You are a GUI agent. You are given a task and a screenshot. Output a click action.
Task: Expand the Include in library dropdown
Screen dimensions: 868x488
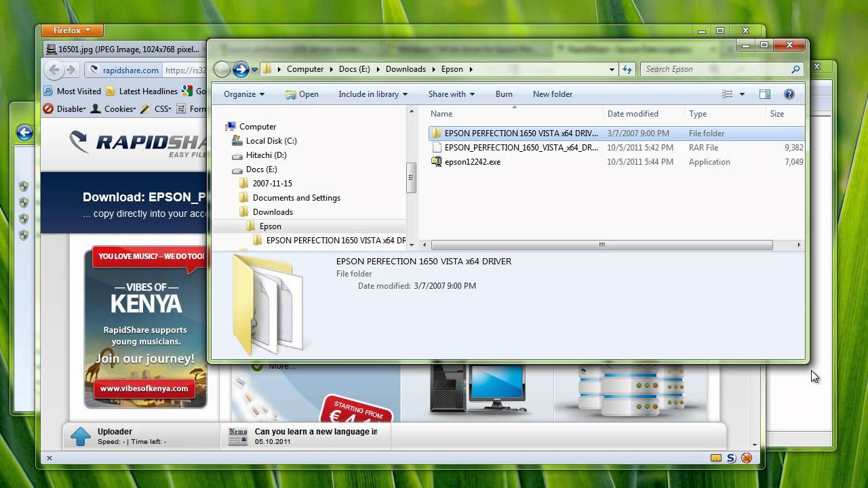pyautogui.click(x=373, y=94)
